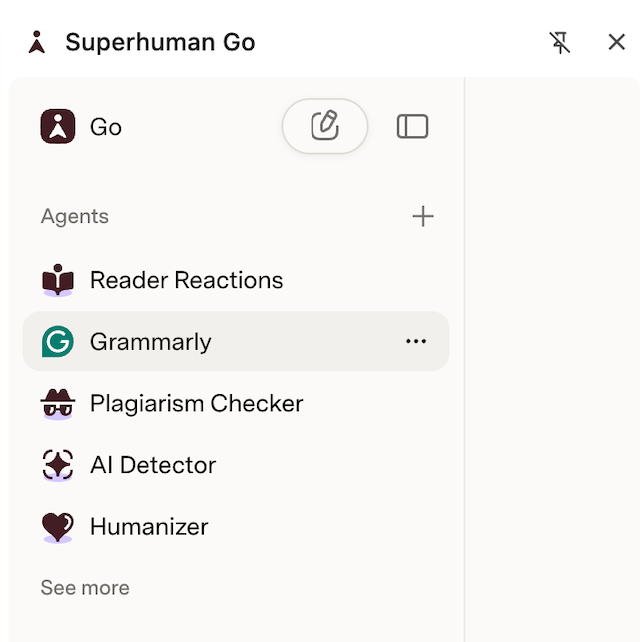This screenshot has height=642, width=640.
Task: Expand agents list with See more
Action: (x=85, y=588)
